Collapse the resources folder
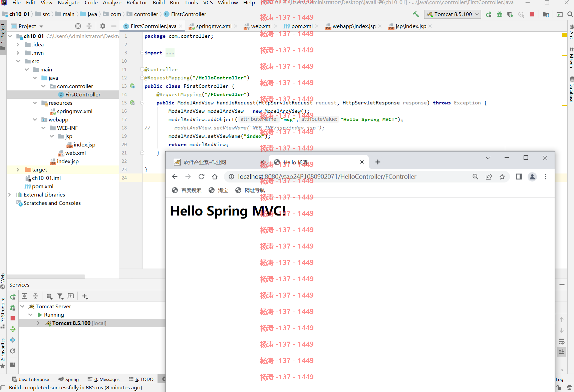Screen dimensions: 574x392 point(35,103)
